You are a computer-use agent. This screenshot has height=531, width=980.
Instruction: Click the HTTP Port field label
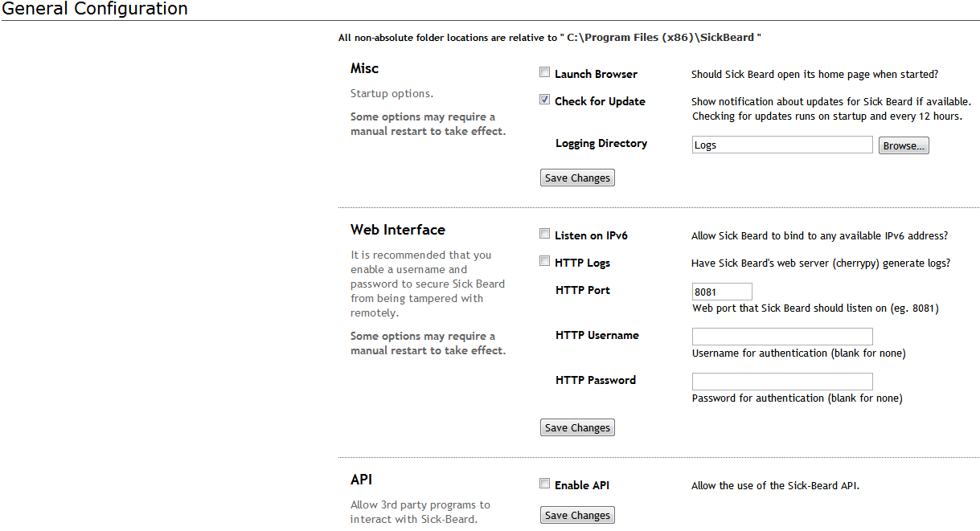(583, 290)
